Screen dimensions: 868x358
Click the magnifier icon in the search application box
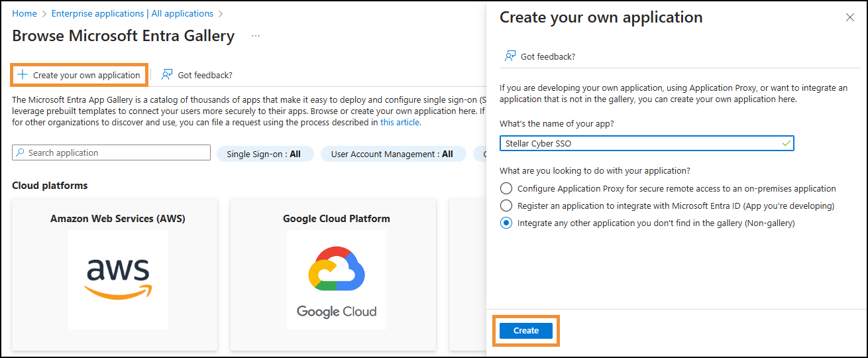(x=21, y=153)
